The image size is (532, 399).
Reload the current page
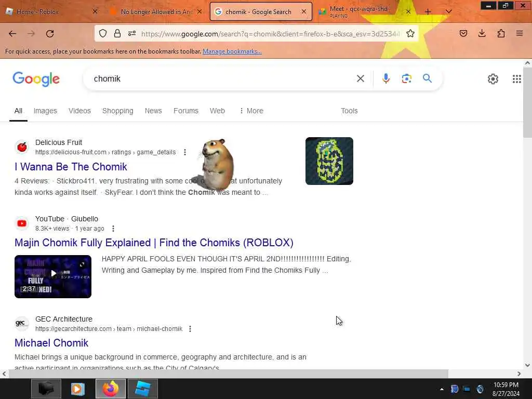50,34
